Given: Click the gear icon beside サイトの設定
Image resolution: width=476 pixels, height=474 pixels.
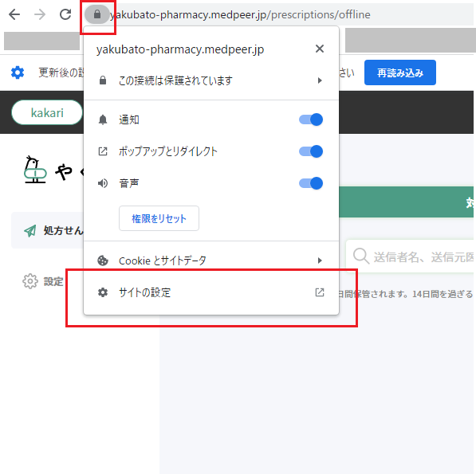Looking at the screenshot, I should [103, 292].
